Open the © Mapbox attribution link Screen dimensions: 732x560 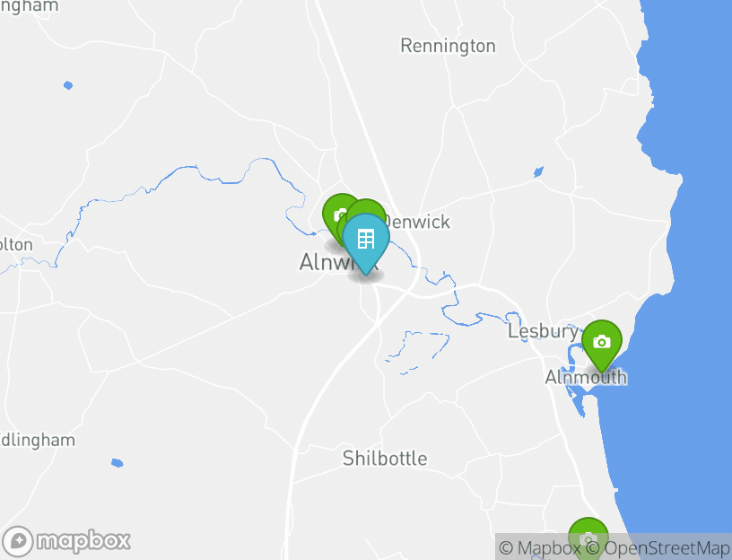click(540, 547)
